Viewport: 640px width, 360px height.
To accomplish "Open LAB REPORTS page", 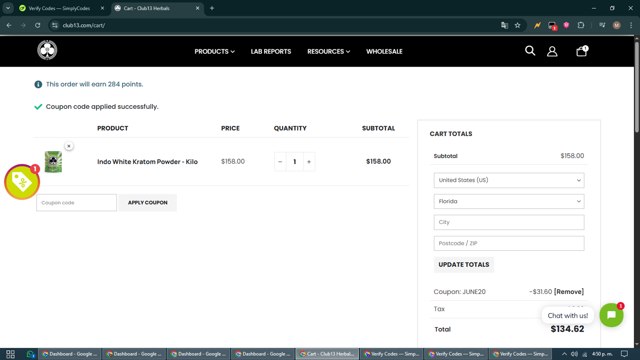I will (271, 51).
